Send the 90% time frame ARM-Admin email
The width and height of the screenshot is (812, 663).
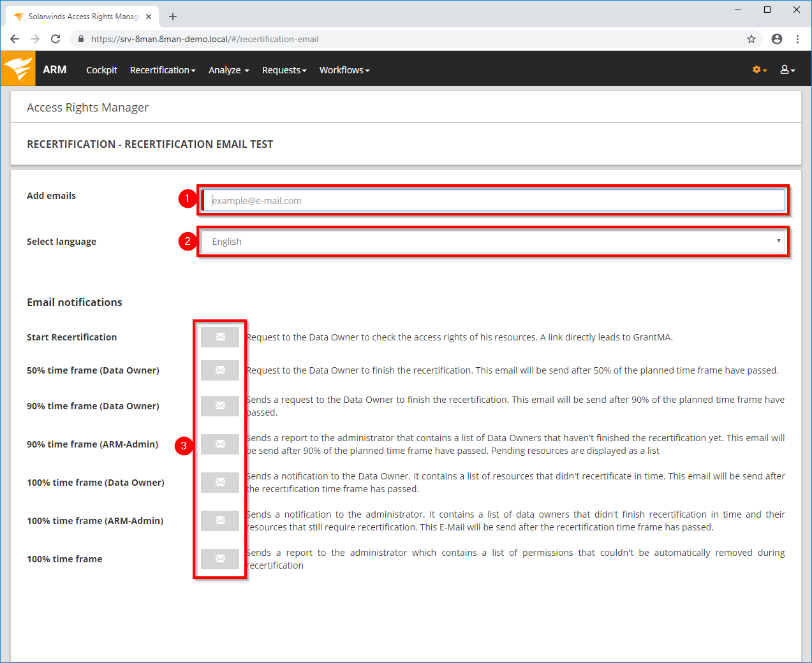(220, 444)
